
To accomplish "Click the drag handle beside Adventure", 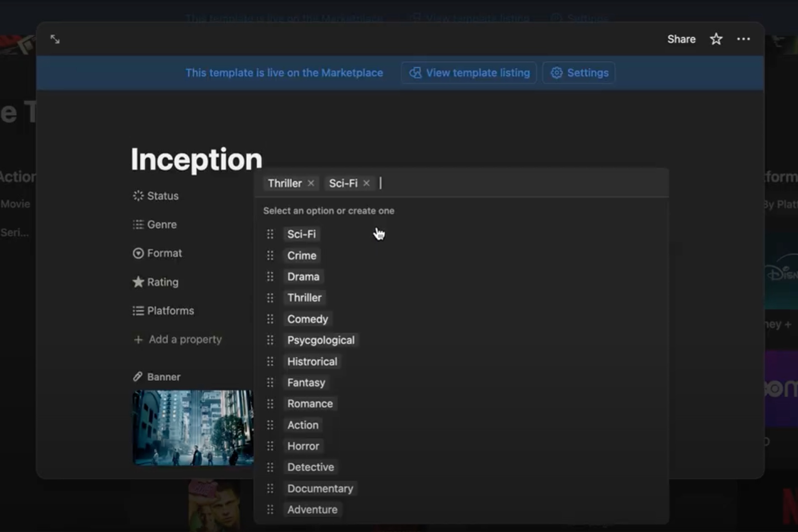I will click(270, 510).
